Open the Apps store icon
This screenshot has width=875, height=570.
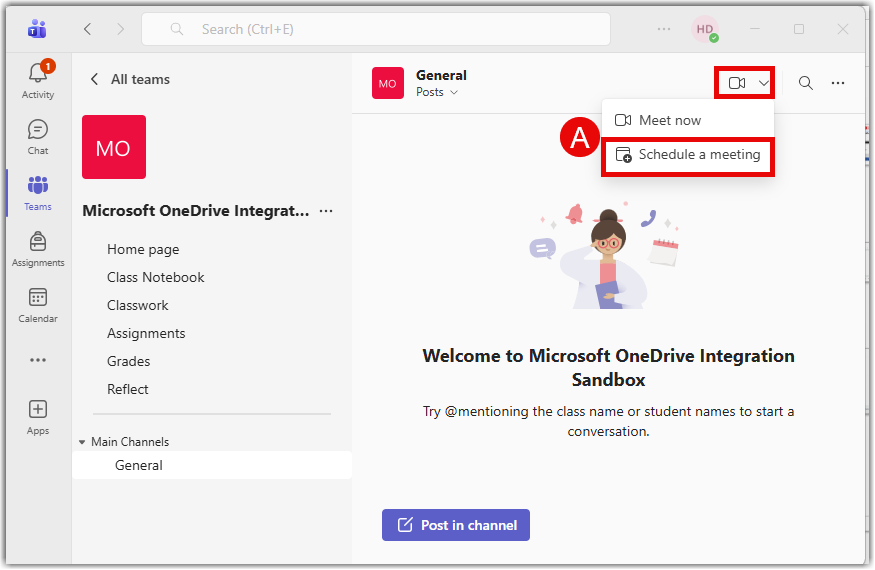pos(38,418)
